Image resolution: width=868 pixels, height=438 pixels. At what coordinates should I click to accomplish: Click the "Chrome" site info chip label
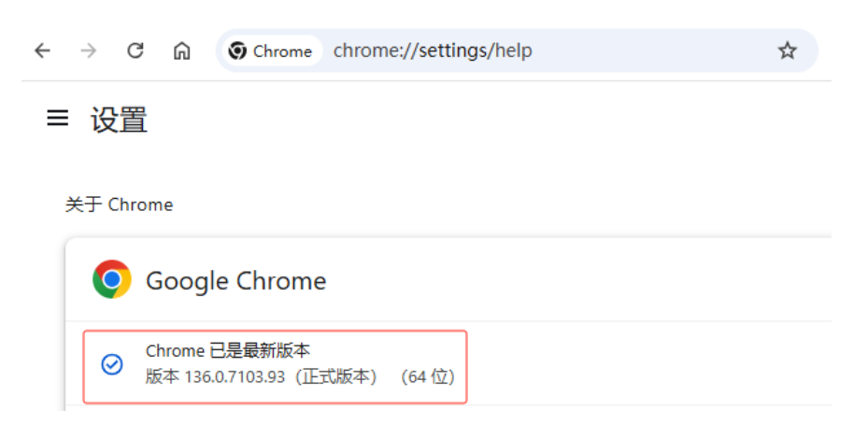pyautogui.click(x=282, y=51)
